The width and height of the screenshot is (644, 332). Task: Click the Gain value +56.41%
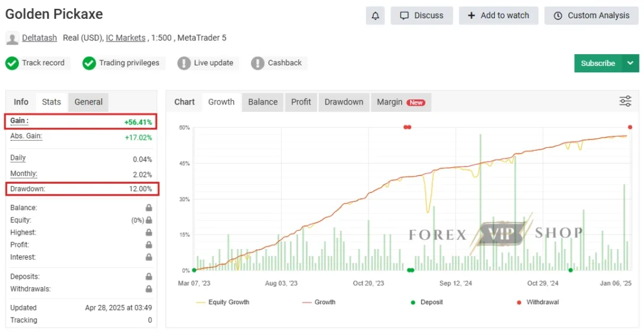pos(138,122)
